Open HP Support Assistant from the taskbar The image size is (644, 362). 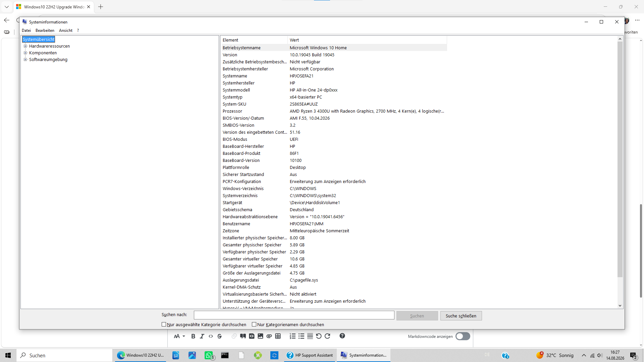pos(310,355)
